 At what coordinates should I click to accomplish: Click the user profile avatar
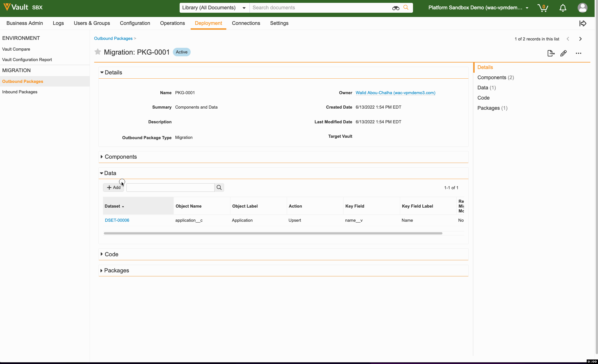pos(582,8)
